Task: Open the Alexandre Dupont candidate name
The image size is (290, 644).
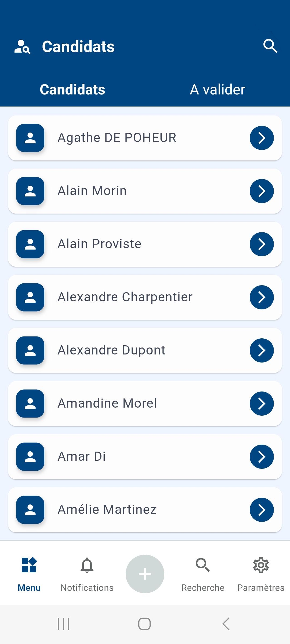Action: click(x=111, y=350)
